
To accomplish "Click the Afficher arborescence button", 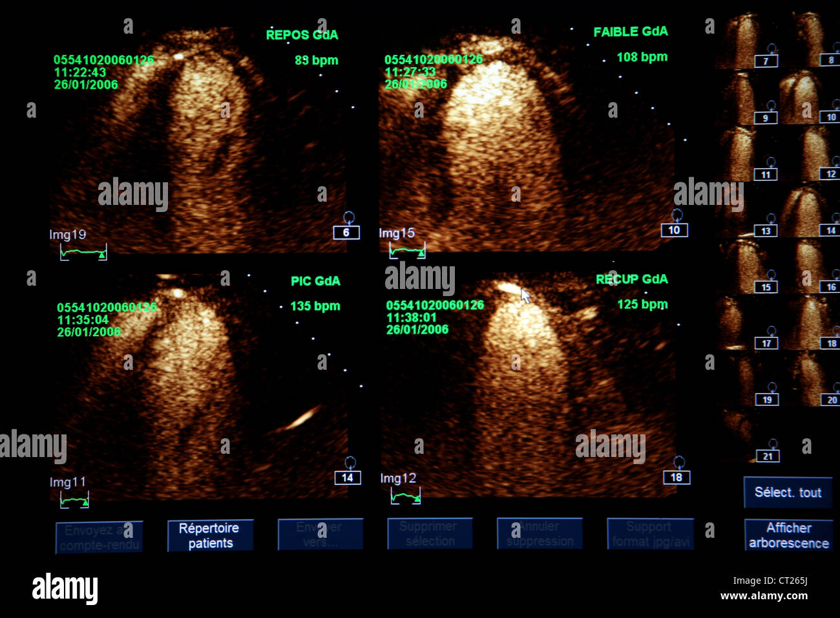I will coord(788,535).
